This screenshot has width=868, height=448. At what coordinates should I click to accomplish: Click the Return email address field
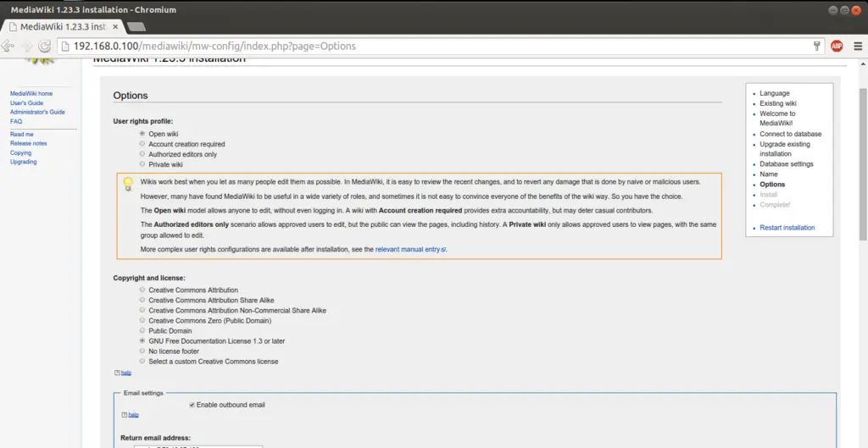(x=198, y=446)
